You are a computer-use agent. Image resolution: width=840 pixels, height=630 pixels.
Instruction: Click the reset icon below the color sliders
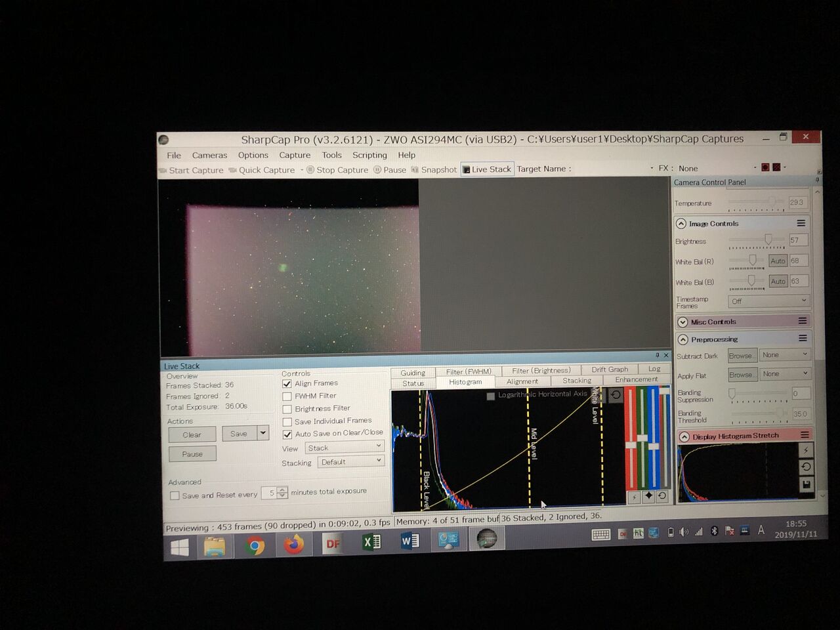click(662, 496)
